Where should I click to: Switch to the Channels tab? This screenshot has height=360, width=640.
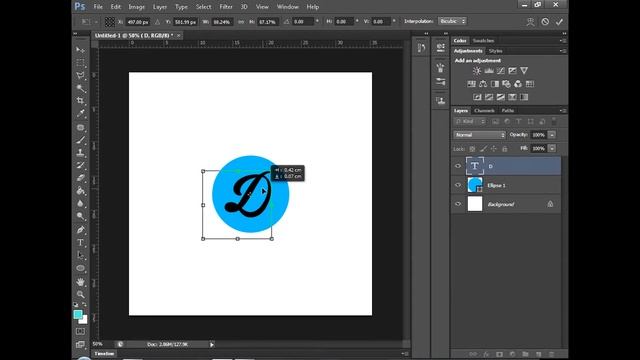[x=484, y=111]
